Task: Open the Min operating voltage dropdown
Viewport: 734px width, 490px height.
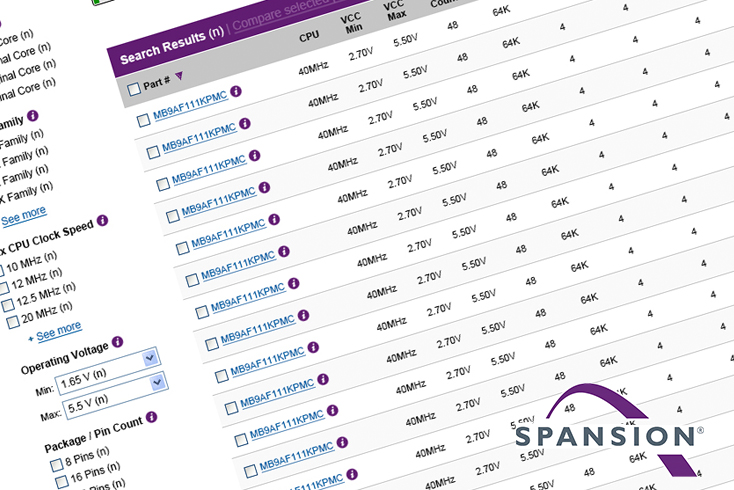Action: coord(108,371)
